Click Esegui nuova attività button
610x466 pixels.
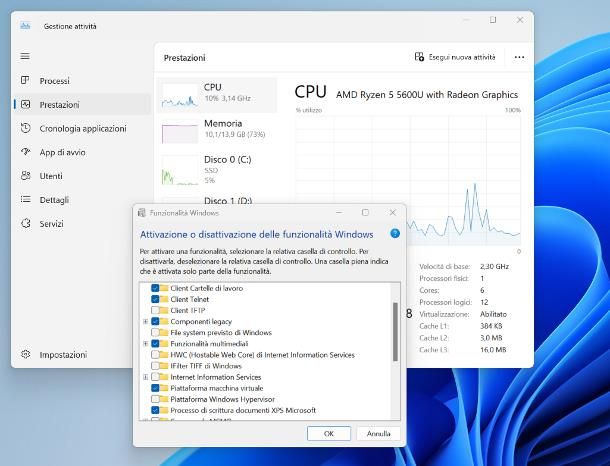[x=455, y=57]
